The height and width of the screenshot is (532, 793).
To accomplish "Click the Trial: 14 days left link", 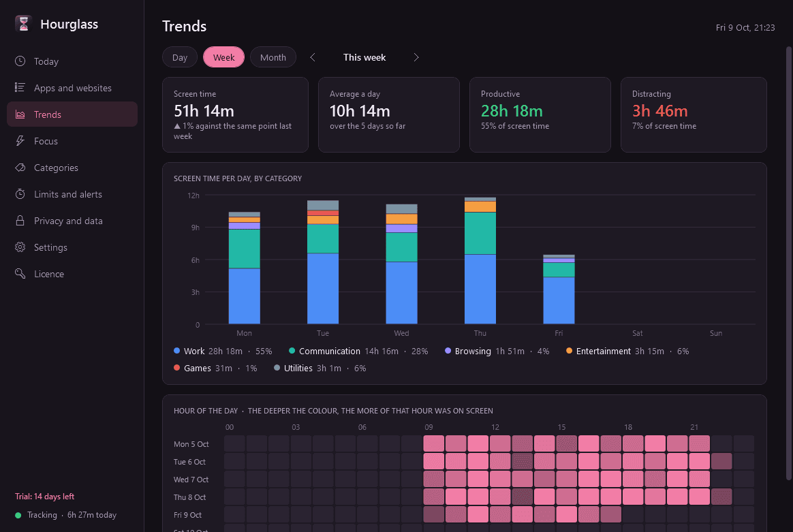I will coord(45,497).
